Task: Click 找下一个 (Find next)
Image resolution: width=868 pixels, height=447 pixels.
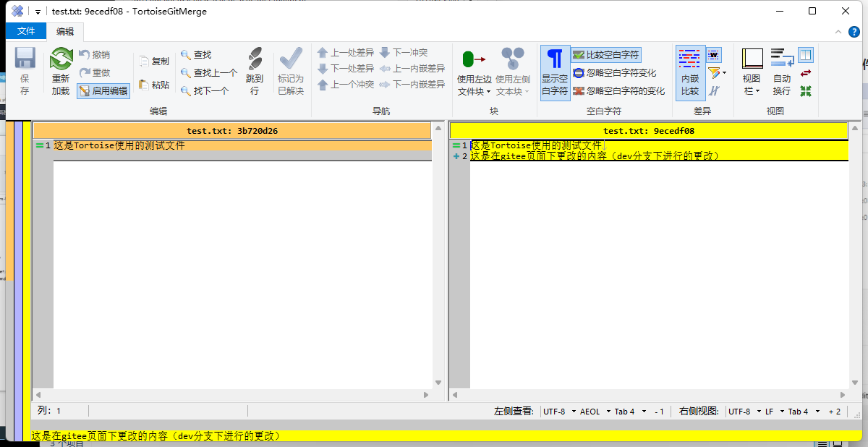Action: [x=205, y=90]
